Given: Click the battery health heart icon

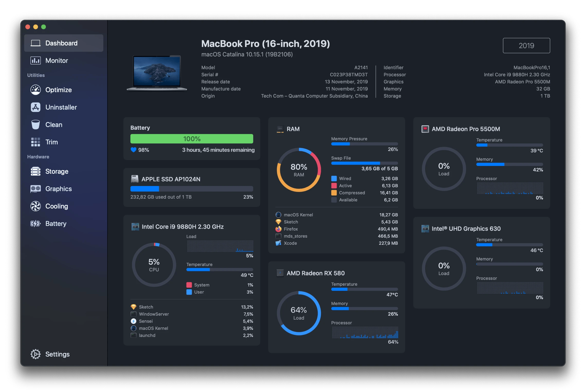Looking at the screenshot, I should point(133,150).
